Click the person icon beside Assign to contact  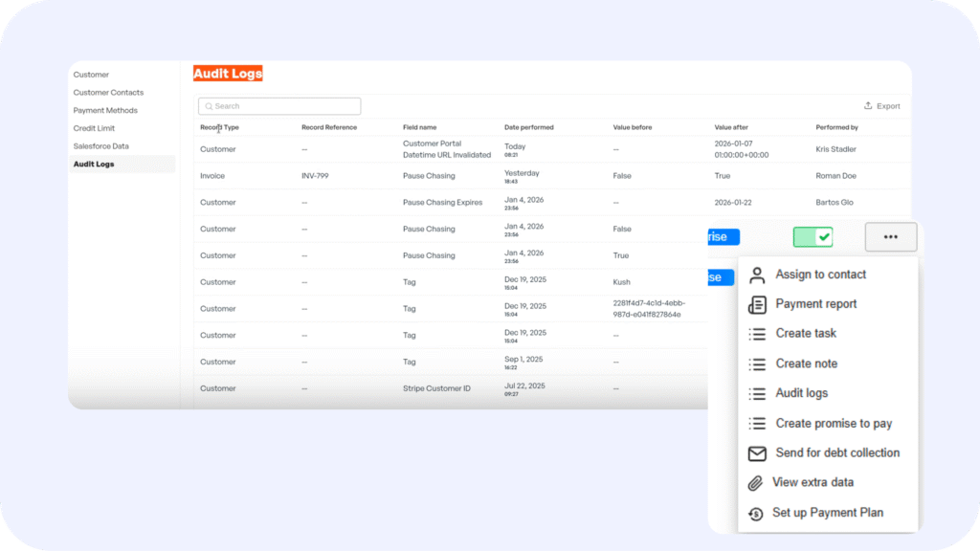click(757, 275)
